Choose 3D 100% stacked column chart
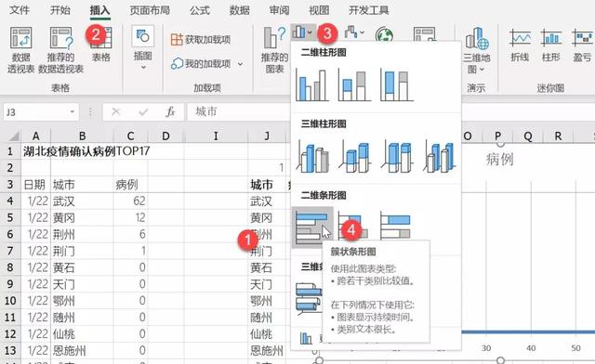This screenshot has width=595, height=364. 398,156
